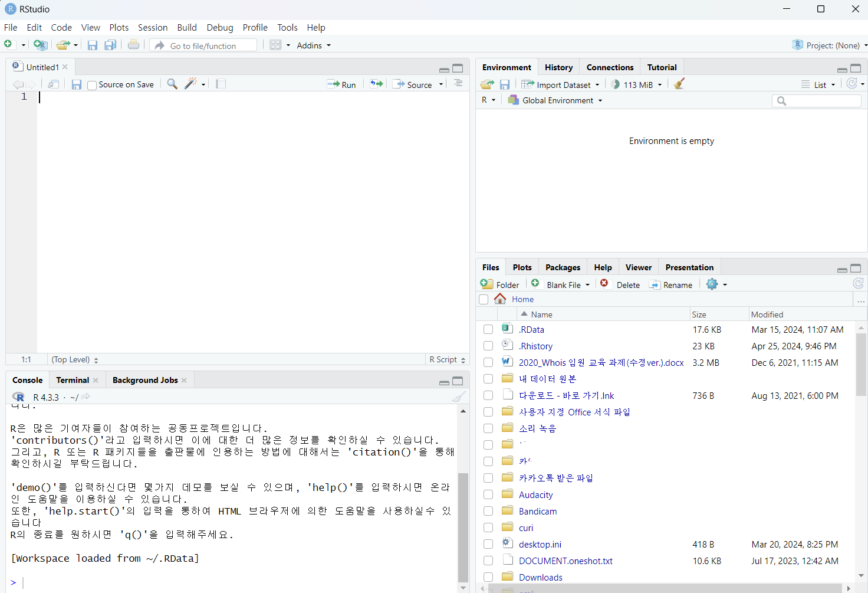The image size is (868, 593).
Task: Click Load workspace icon in Environment pane
Action: (487, 84)
